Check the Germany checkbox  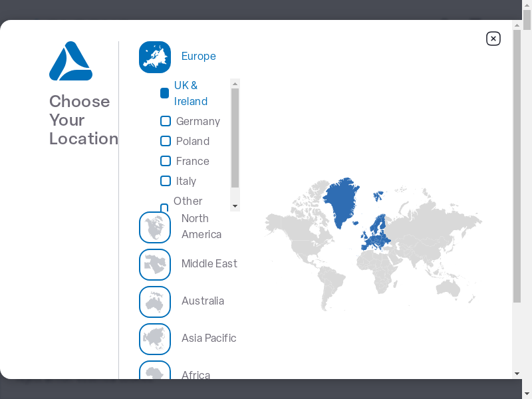pyautogui.click(x=166, y=121)
